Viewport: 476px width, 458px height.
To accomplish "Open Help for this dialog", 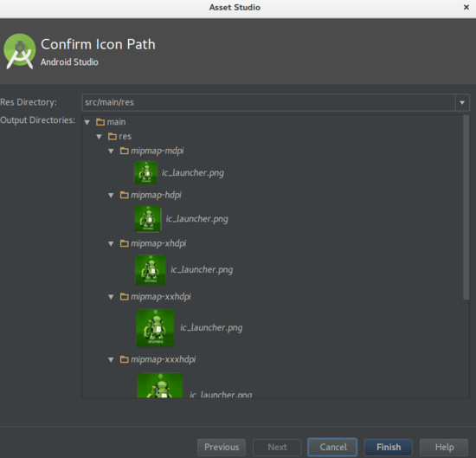I will point(444,447).
